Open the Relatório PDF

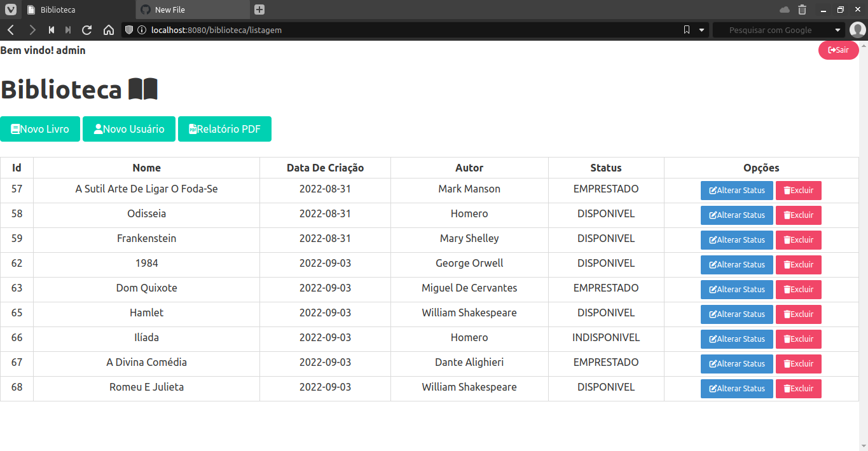(x=224, y=129)
